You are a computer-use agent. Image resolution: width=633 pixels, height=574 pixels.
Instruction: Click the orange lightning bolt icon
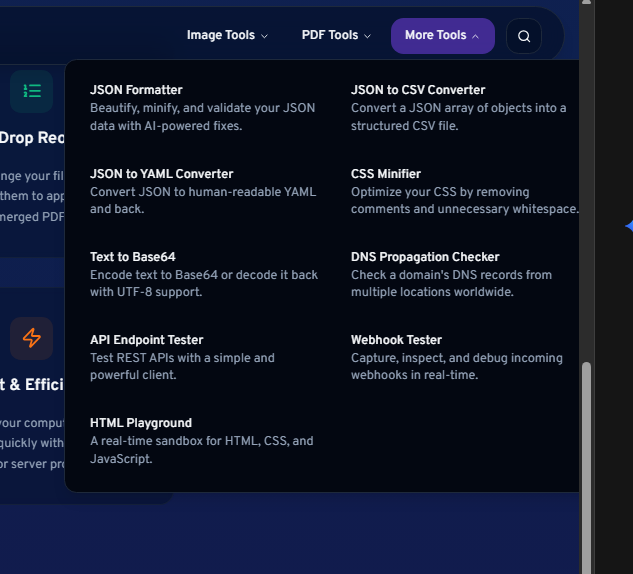point(31,338)
